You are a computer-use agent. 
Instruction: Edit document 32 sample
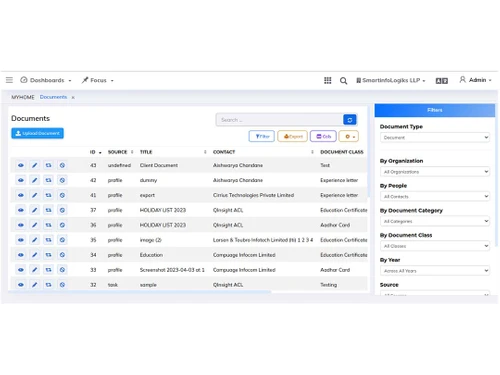coord(35,285)
